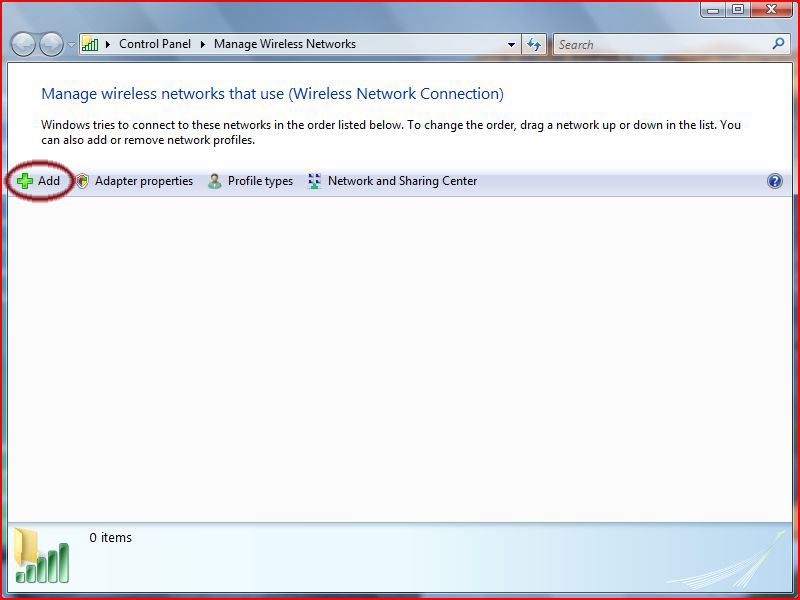Click the Back navigation arrow

pos(23,44)
